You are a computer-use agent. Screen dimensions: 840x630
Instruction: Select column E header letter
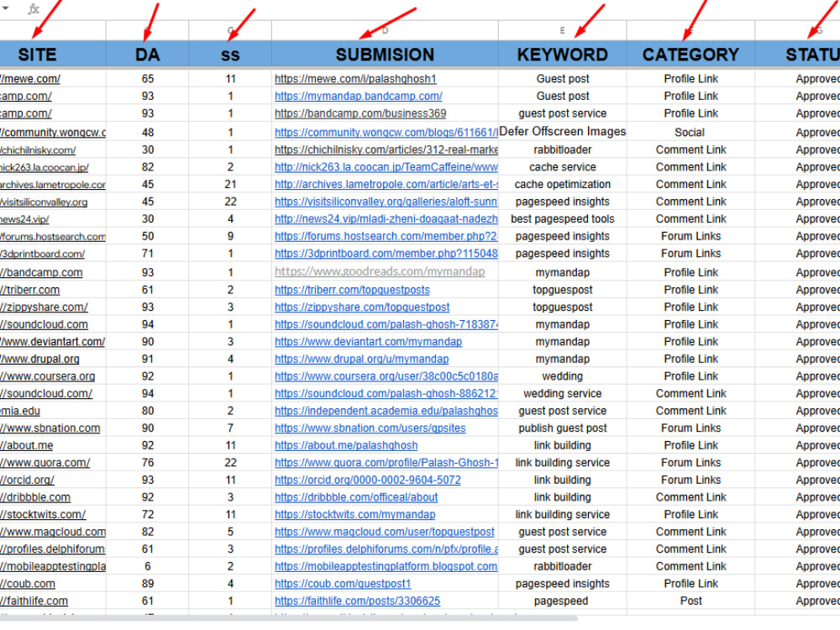tap(562, 30)
